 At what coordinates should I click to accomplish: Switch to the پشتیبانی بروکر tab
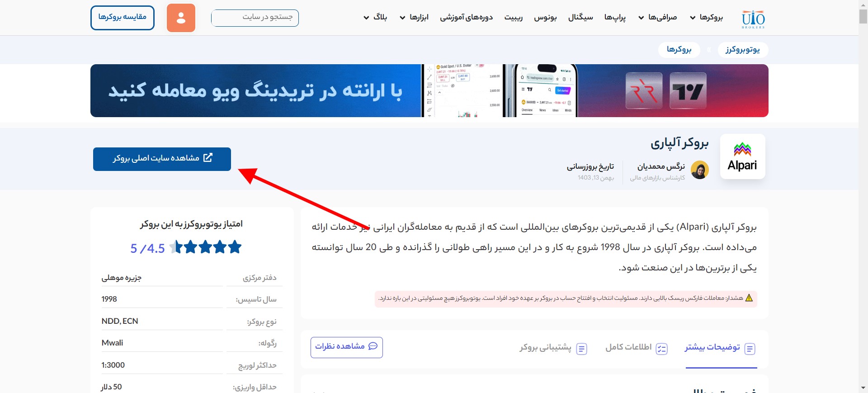click(x=553, y=348)
